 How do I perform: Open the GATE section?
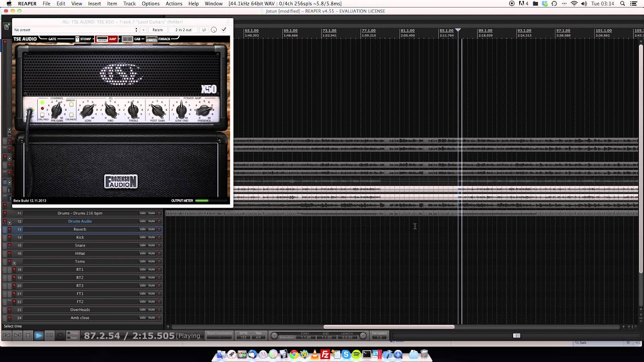[x=52, y=39]
